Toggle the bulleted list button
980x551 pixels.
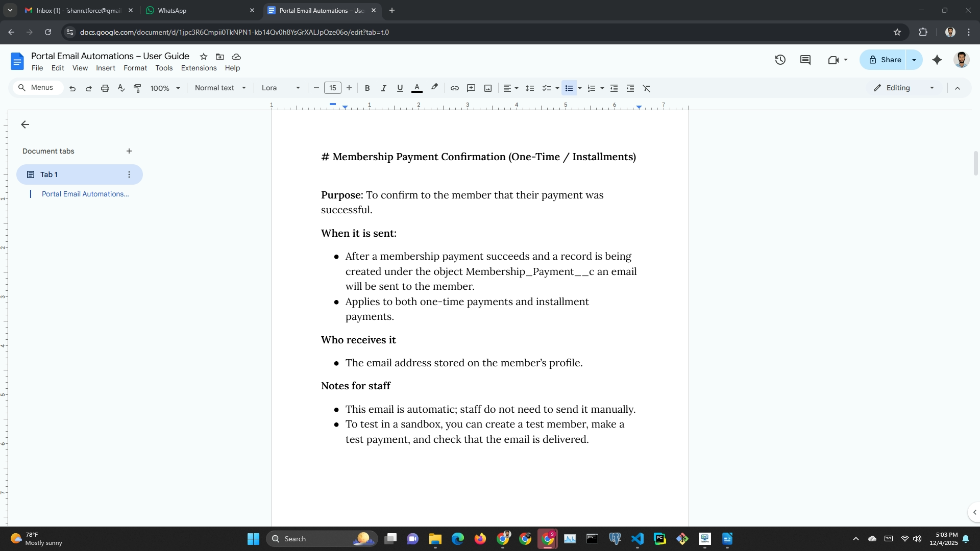569,88
